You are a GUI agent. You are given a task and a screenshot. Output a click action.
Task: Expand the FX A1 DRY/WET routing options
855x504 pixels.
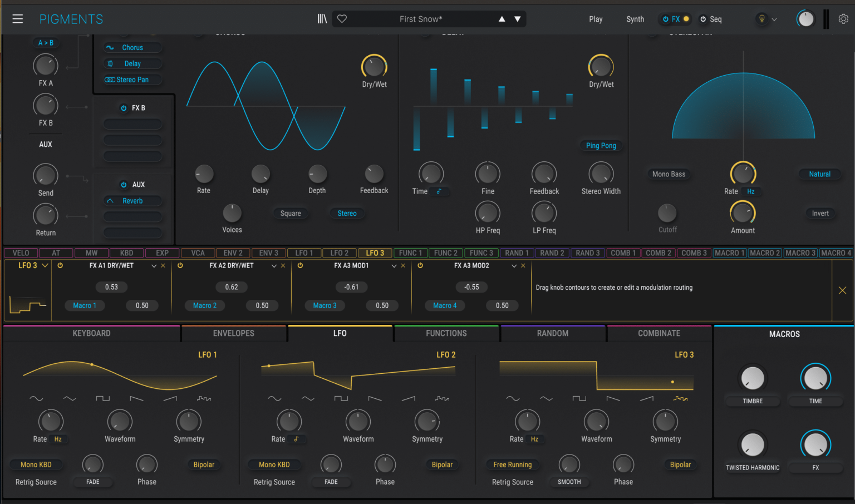(154, 265)
